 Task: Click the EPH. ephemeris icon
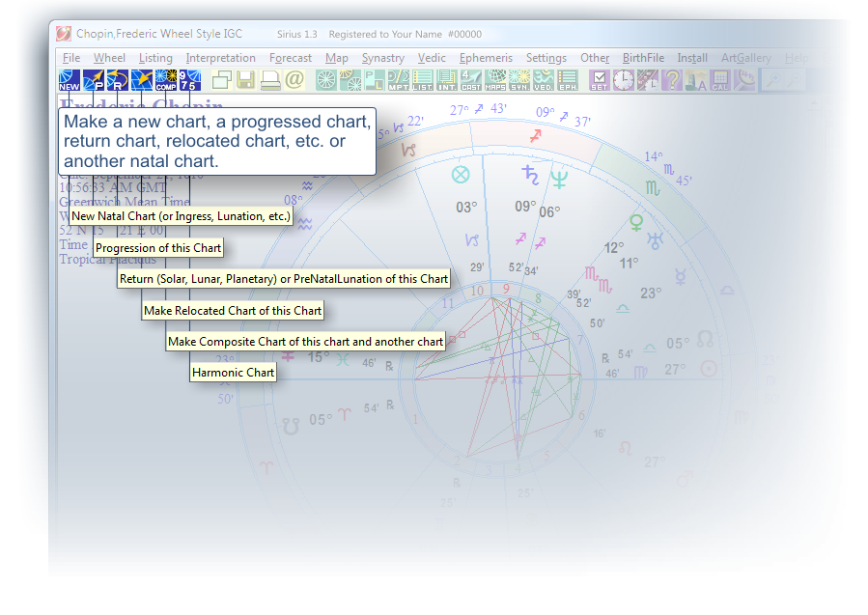tap(568, 80)
